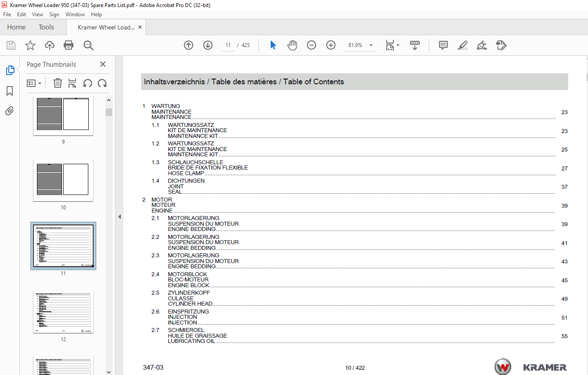Open the Edit menu

(22, 14)
